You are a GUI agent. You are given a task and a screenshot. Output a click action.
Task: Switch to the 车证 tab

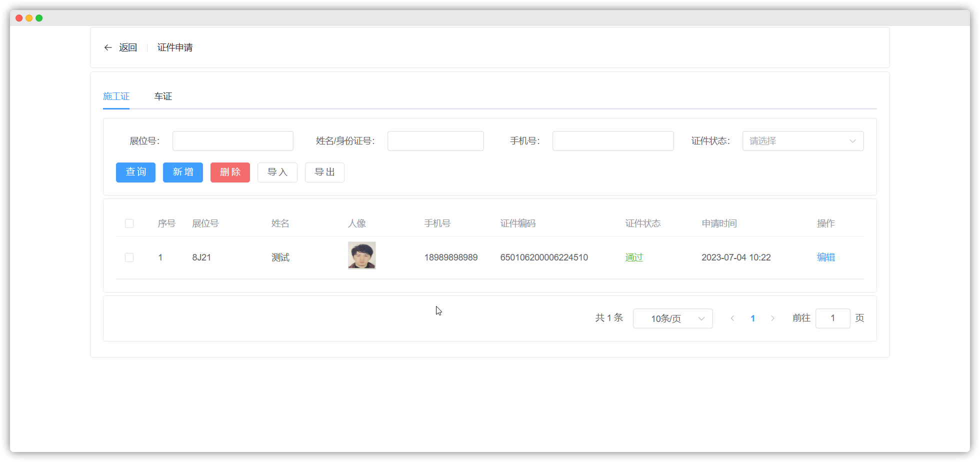pyautogui.click(x=163, y=96)
